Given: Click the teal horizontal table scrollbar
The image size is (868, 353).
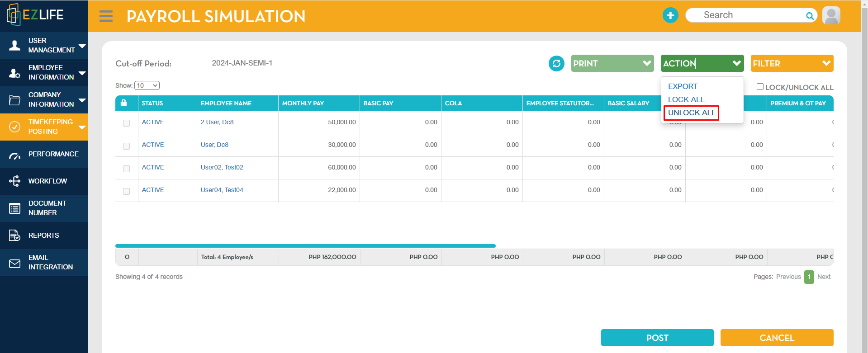Looking at the screenshot, I should [305, 246].
